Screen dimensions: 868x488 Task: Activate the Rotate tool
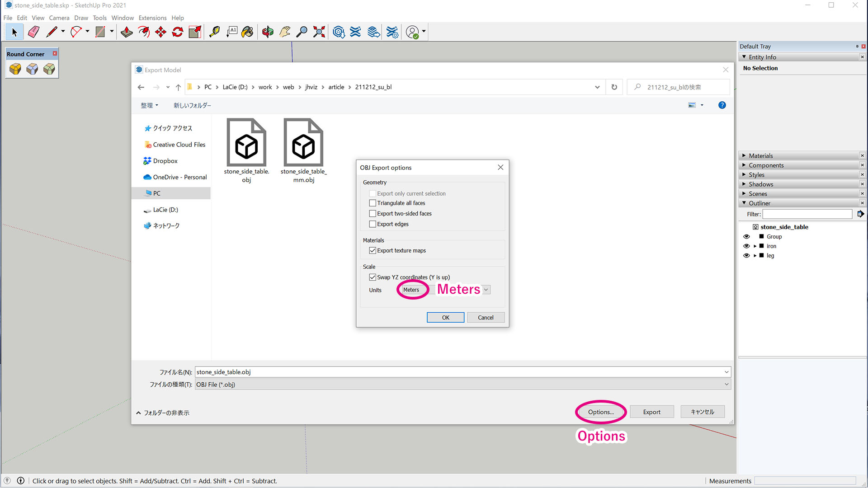tap(178, 32)
